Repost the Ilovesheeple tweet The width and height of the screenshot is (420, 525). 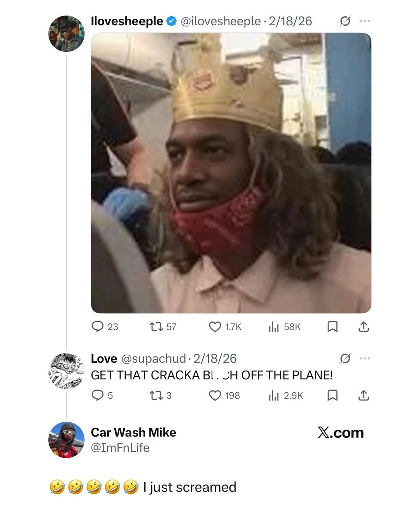pos(156,327)
